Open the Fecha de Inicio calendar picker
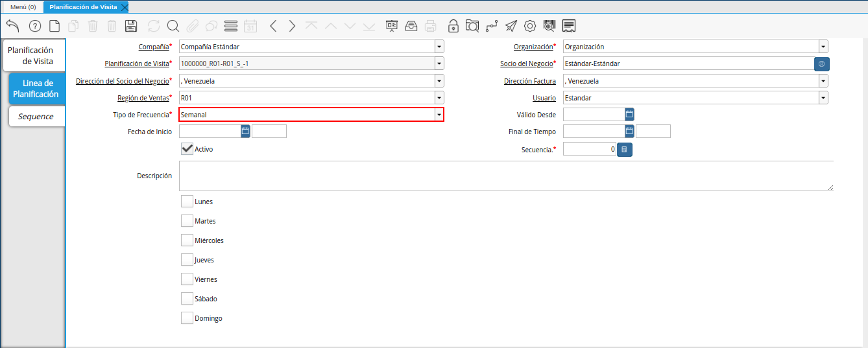 click(x=245, y=131)
